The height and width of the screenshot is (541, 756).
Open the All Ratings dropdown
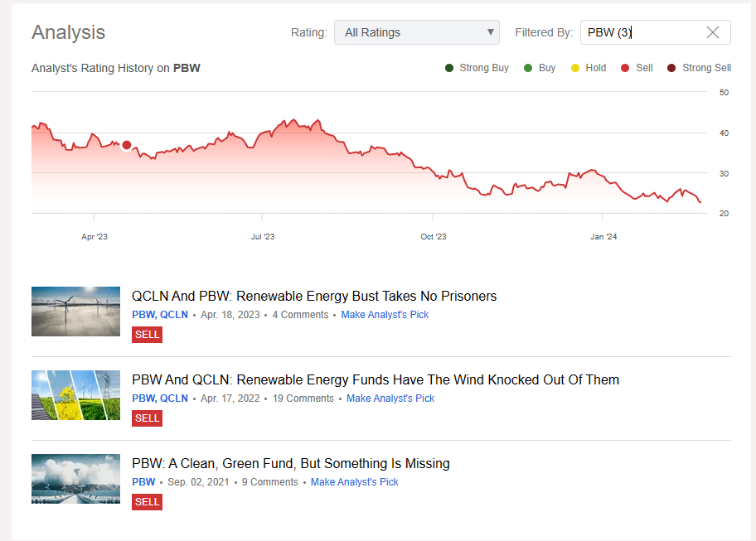pos(416,33)
